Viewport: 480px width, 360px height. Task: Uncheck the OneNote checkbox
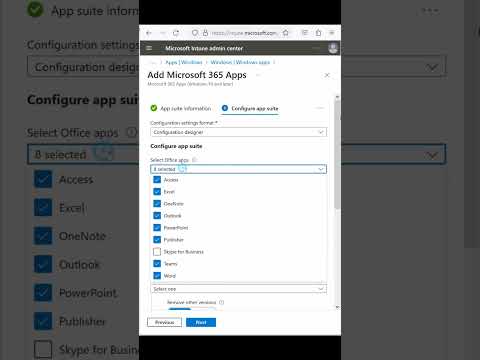[157, 204]
